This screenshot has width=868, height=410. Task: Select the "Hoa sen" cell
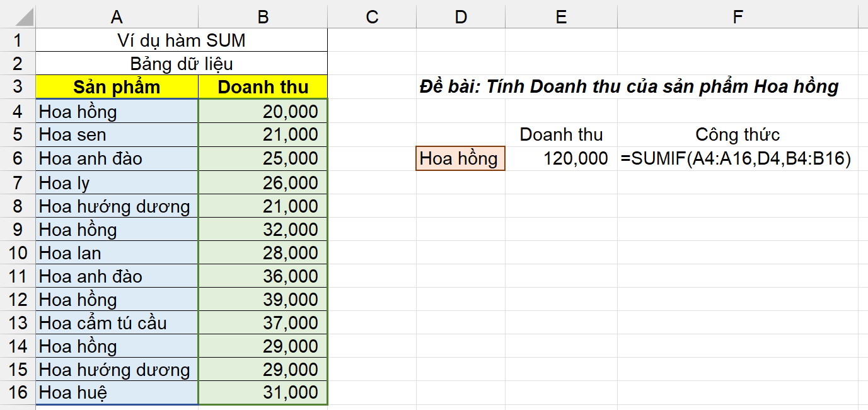pos(117,135)
